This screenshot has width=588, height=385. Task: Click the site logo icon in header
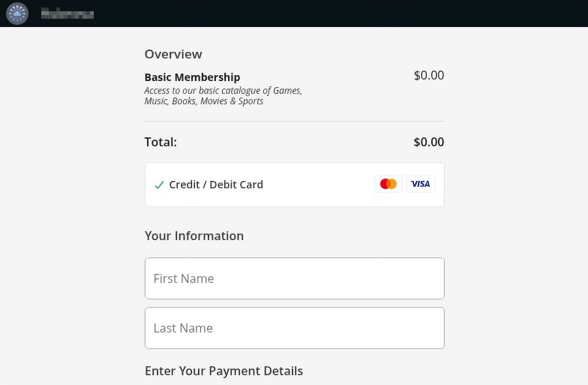(x=17, y=14)
